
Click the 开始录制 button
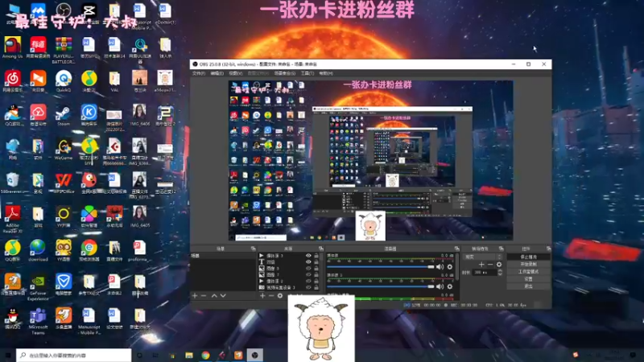[529, 265]
